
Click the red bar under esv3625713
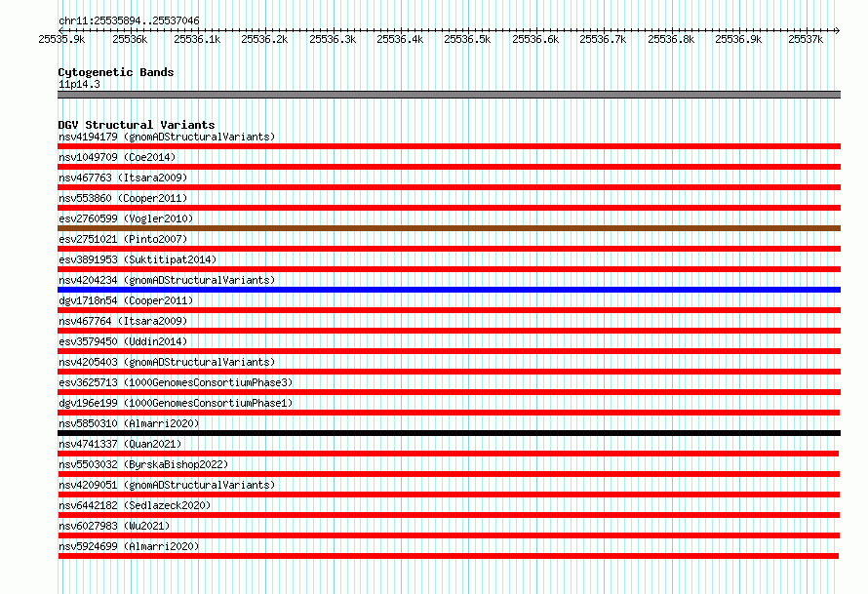point(449,392)
